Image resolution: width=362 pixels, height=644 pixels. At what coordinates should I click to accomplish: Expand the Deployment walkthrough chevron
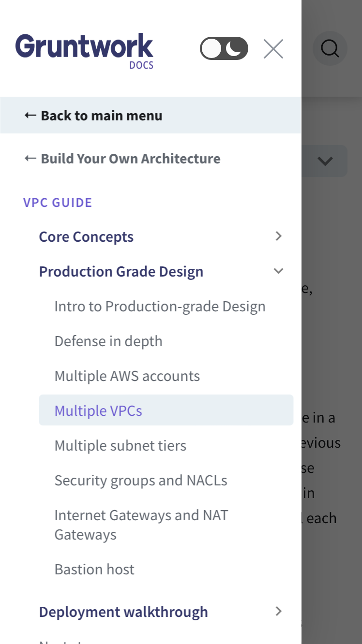[x=278, y=612]
